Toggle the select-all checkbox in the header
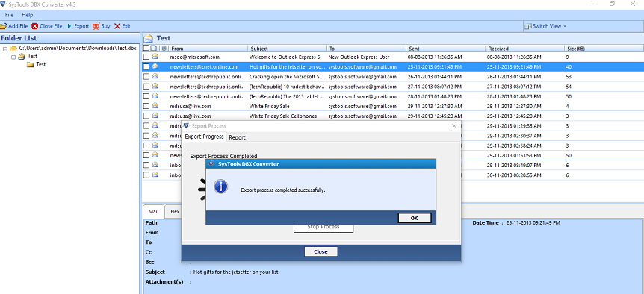The width and height of the screenshot is (644, 294). [146, 48]
